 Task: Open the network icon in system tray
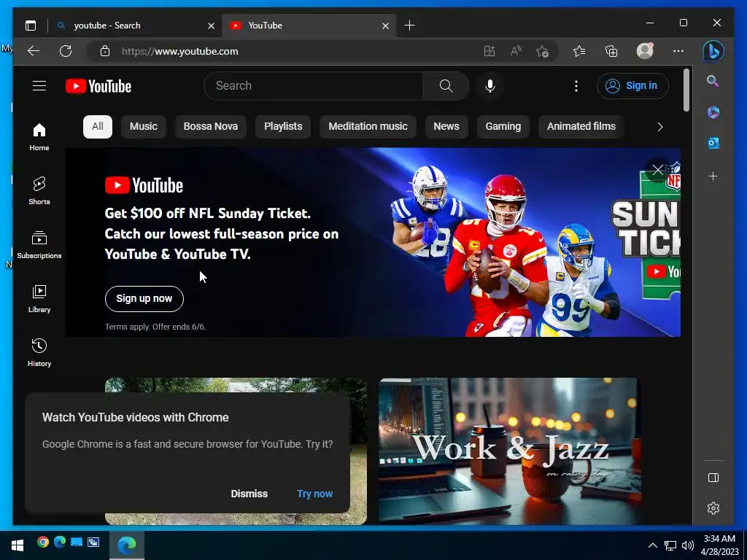point(670,545)
